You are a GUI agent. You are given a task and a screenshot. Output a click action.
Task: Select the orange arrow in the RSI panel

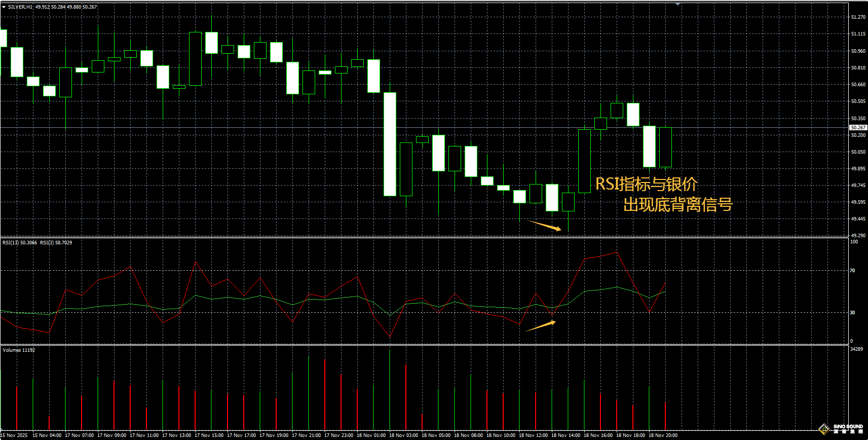pyautogui.click(x=541, y=326)
